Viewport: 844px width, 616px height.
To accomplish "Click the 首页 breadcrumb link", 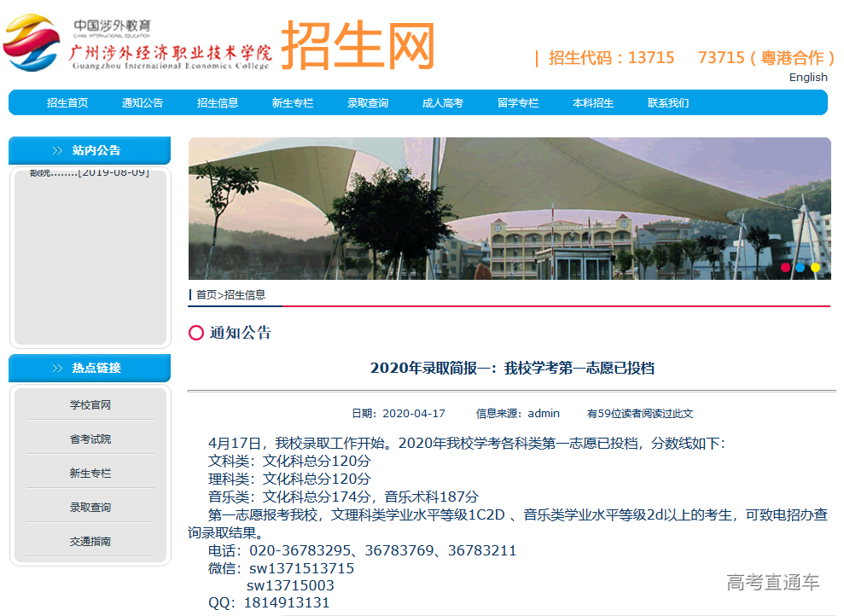I will (206, 295).
